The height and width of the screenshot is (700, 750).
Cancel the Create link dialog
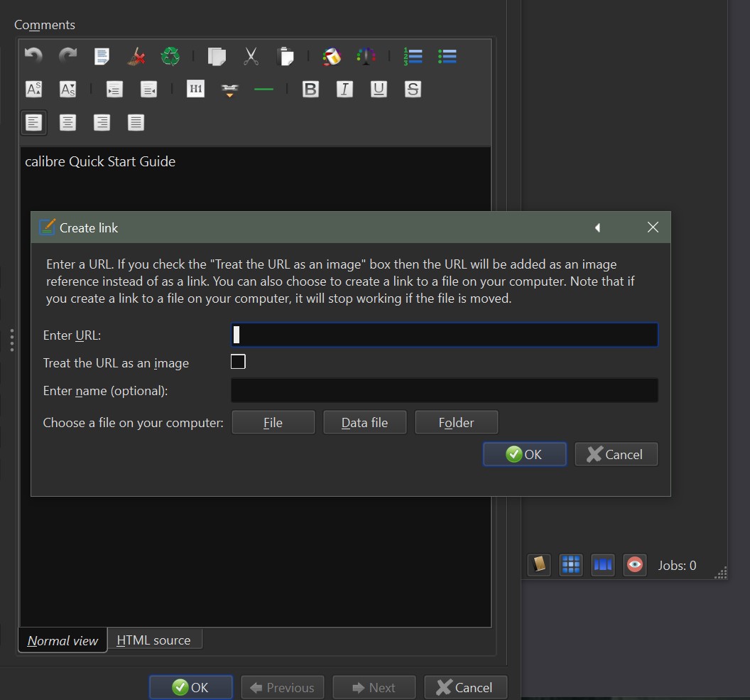coord(616,454)
